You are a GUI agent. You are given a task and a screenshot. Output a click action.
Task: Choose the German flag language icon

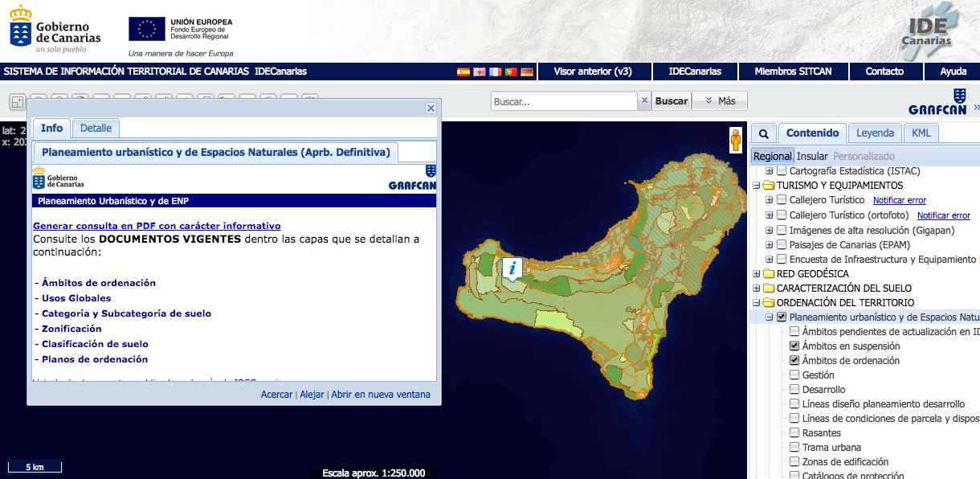pos(527,72)
